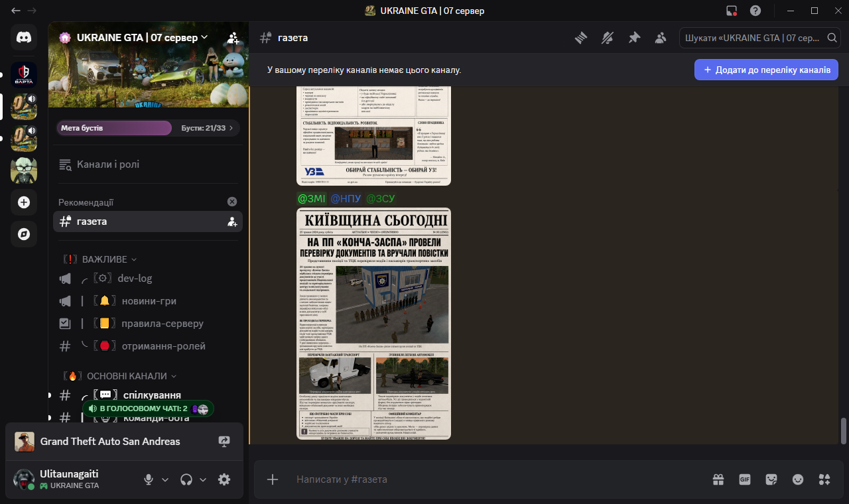Viewport: 849px width, 504px height.
Task: Show member list icon
Action: tap(661, 38)
